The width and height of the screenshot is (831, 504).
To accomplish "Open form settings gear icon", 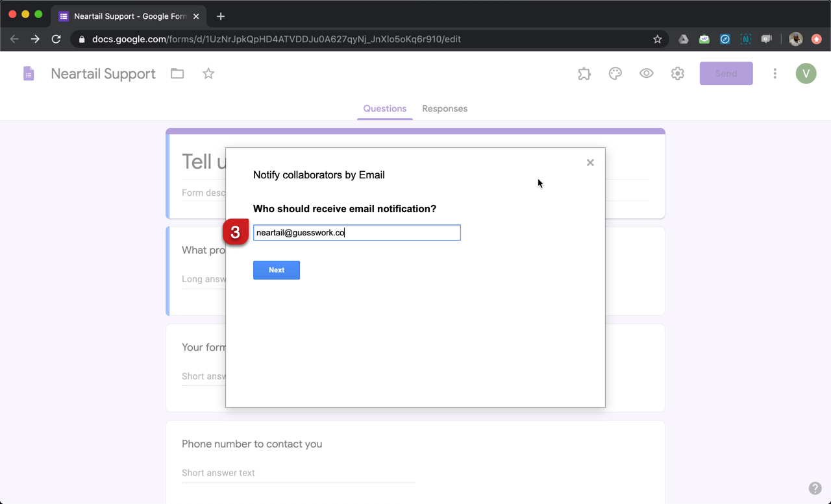I will click(x=678, y=74).
